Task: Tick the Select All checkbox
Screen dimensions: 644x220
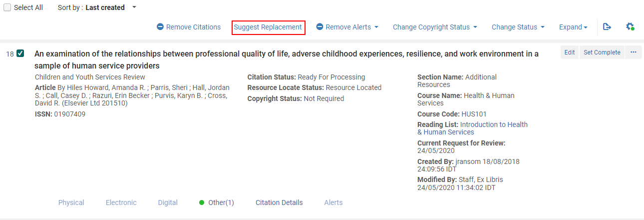Action: coord(7,7)
